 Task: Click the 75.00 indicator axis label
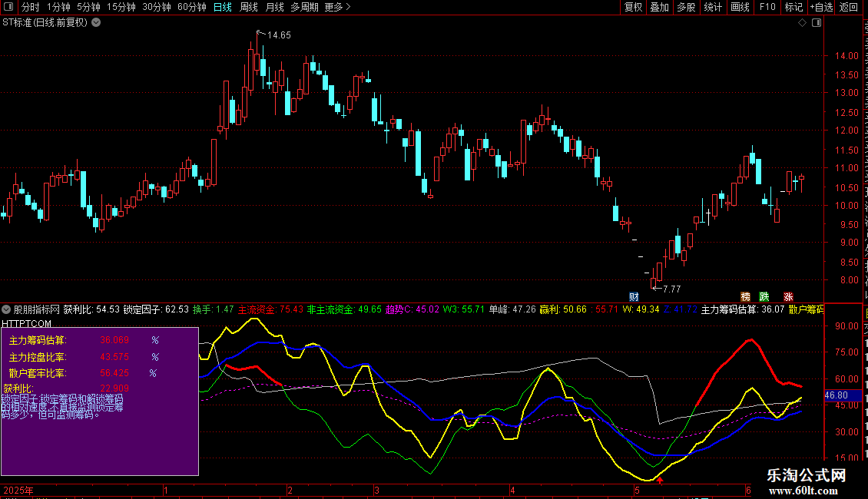click(847, 352)
